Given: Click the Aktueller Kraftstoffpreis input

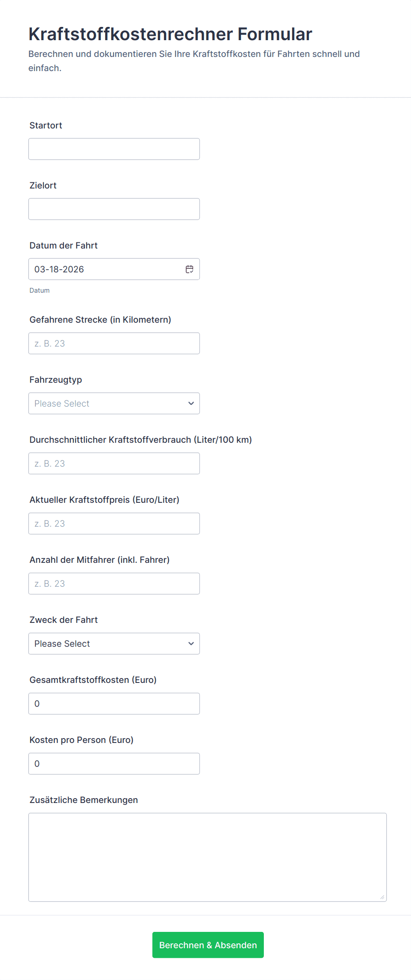Looking at the screenshot, I should (114, 524).
